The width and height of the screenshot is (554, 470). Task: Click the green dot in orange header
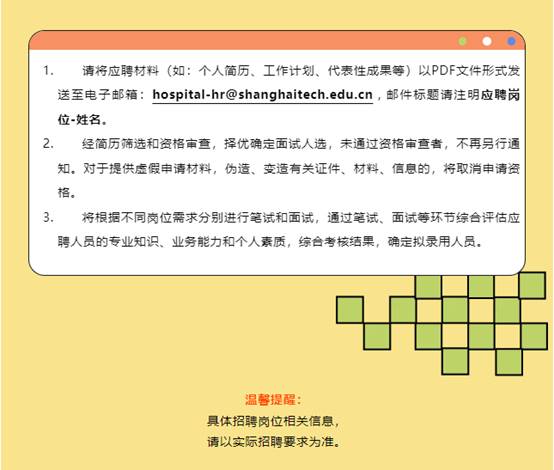462,41
